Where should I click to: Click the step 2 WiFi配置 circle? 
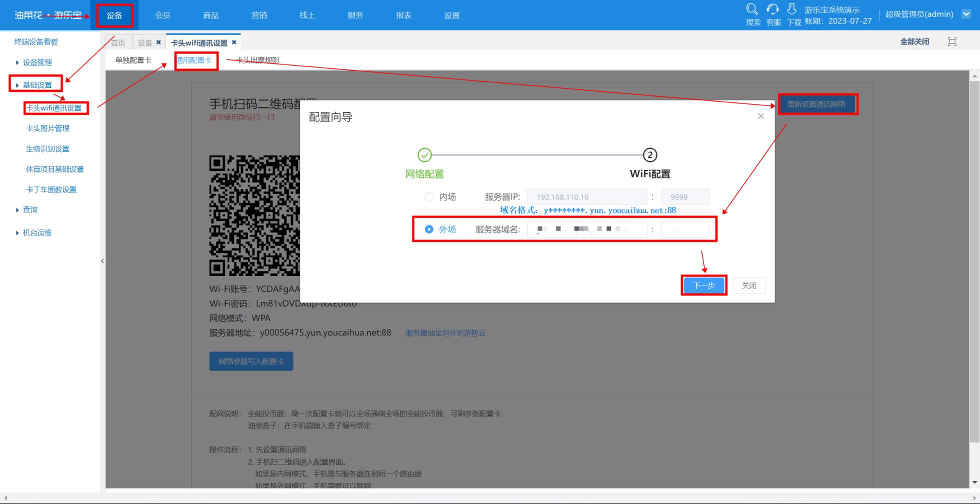tap(650, 155)
